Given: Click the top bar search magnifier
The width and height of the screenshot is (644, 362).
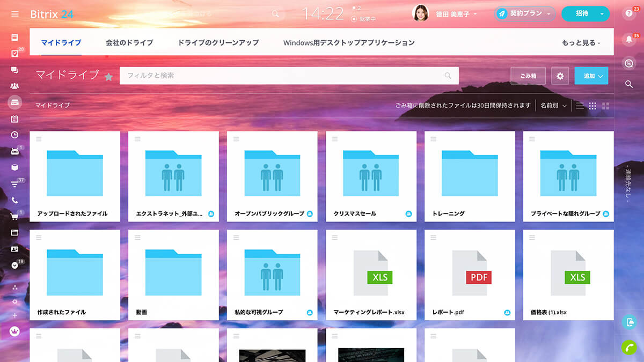Looking at the screenshot, I should coord(275,14).
